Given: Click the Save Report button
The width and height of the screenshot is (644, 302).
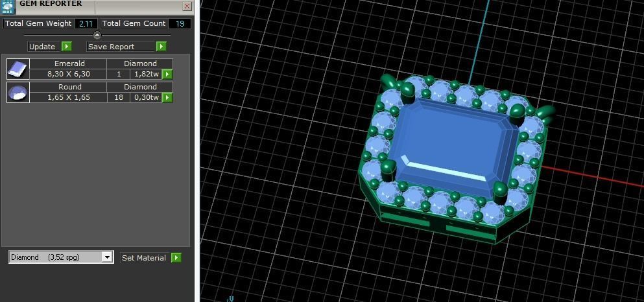Looking at the screenshot, I should 121,47.
